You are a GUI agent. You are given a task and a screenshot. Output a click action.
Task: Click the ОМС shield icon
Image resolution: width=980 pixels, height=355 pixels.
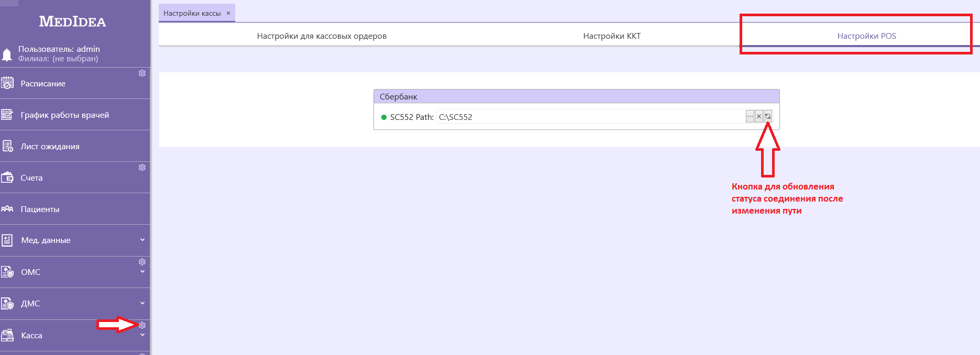tap(7, 272)
